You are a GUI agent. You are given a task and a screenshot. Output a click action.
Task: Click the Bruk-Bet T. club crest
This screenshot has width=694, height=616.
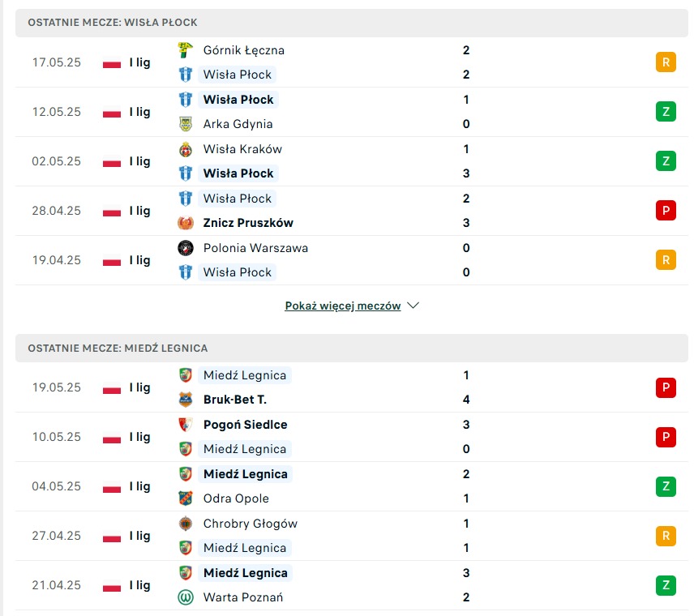[186, 400]
